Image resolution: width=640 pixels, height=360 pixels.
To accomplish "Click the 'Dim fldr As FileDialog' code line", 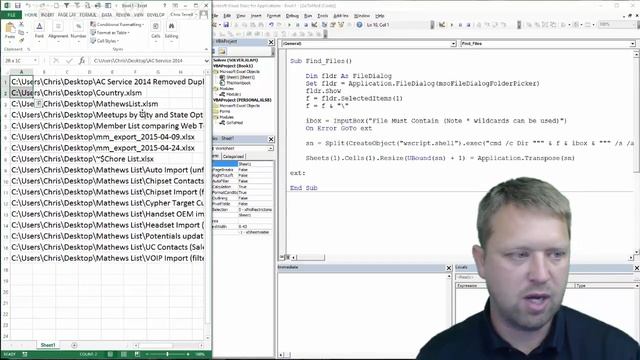I will (x=348, y=76).
